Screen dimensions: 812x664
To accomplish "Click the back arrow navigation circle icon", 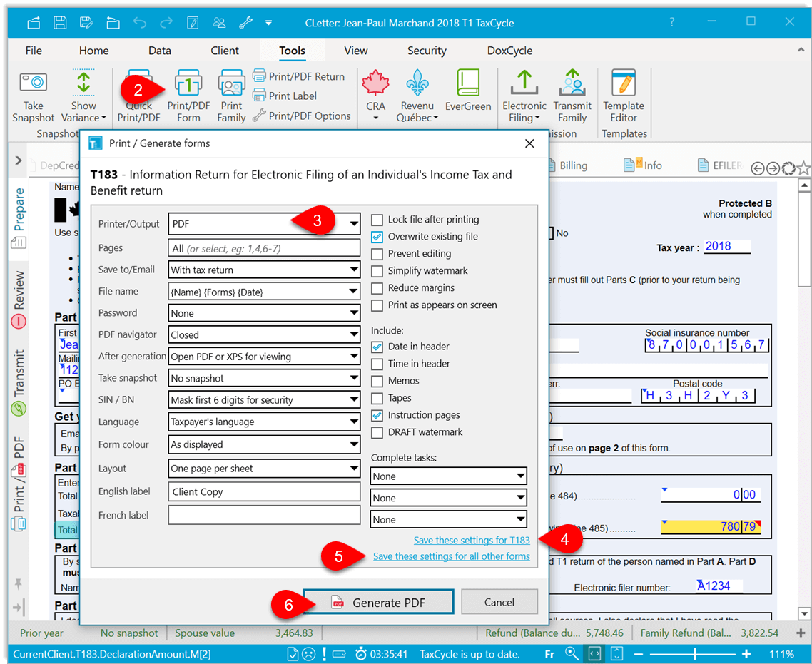I will coord(758,168).
